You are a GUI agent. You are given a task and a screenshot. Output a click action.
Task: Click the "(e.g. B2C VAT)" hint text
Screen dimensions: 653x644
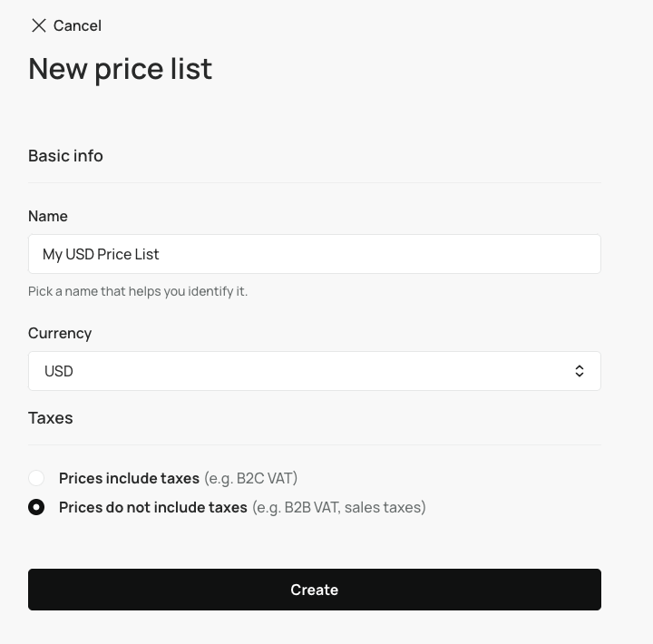coord(250,478)
